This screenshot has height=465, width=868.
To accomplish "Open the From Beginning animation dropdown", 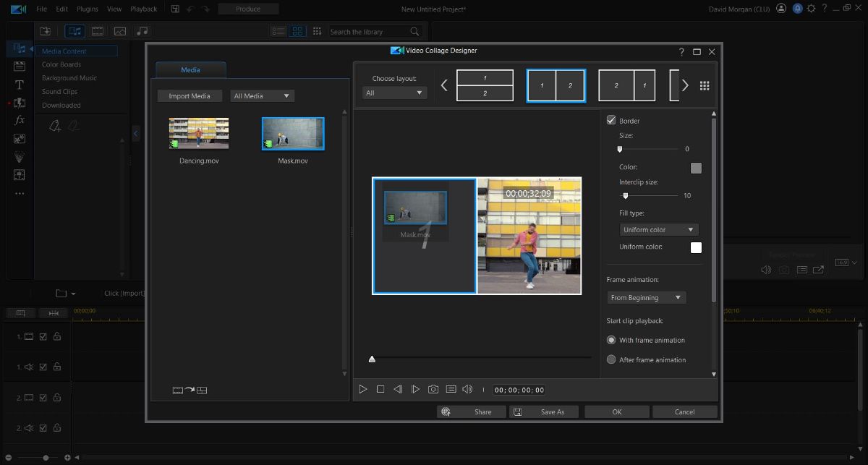I will tap(646, 297).
